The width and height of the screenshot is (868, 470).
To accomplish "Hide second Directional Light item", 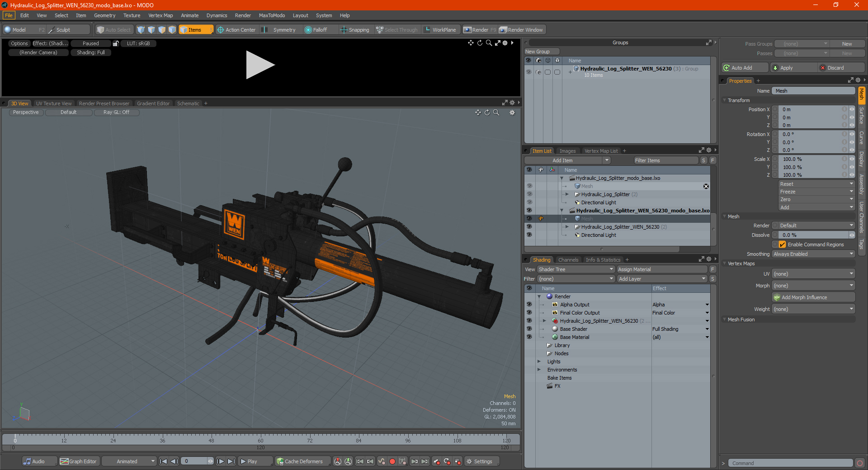I will click(529, 235).
